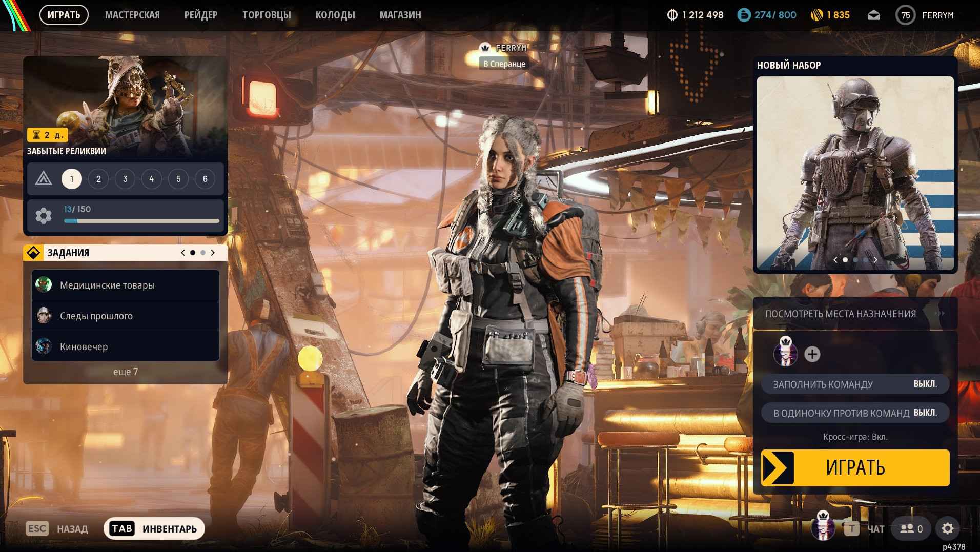Toggle Заполнить команду option
This screenshot has width=980, height=552.
[855, 384]
